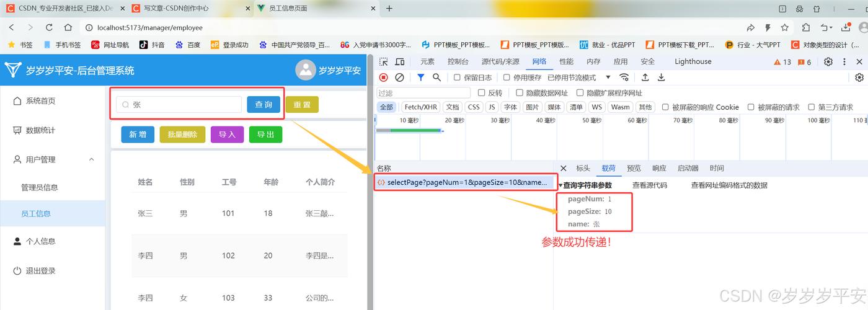Open the 响应 request tab
Viewport: 868px width, 310px height.
659,168
